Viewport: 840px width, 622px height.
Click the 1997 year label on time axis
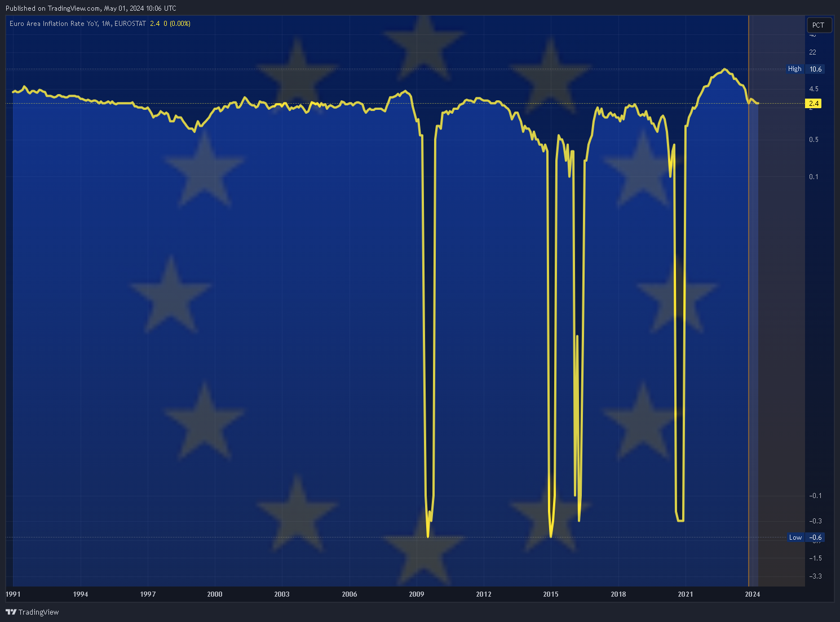tap(148, 594)
